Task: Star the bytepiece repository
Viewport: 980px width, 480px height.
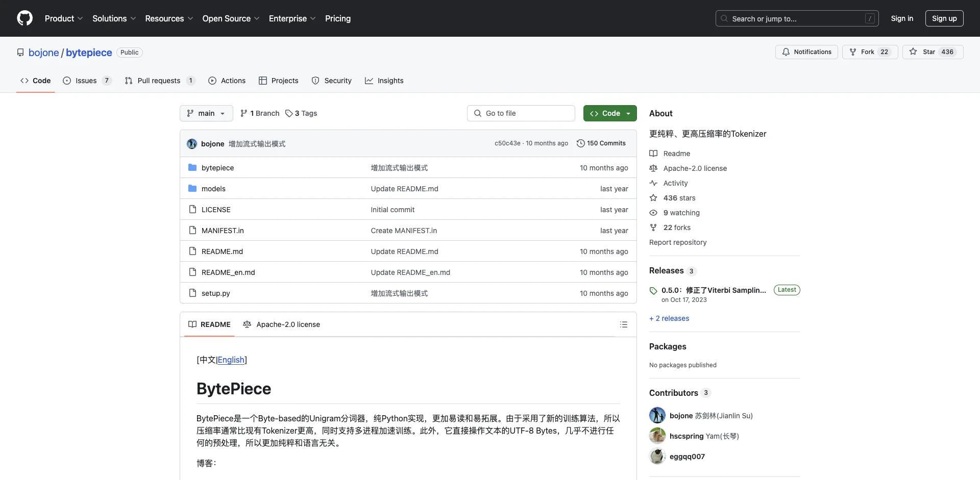Action: tap(933, 52)
